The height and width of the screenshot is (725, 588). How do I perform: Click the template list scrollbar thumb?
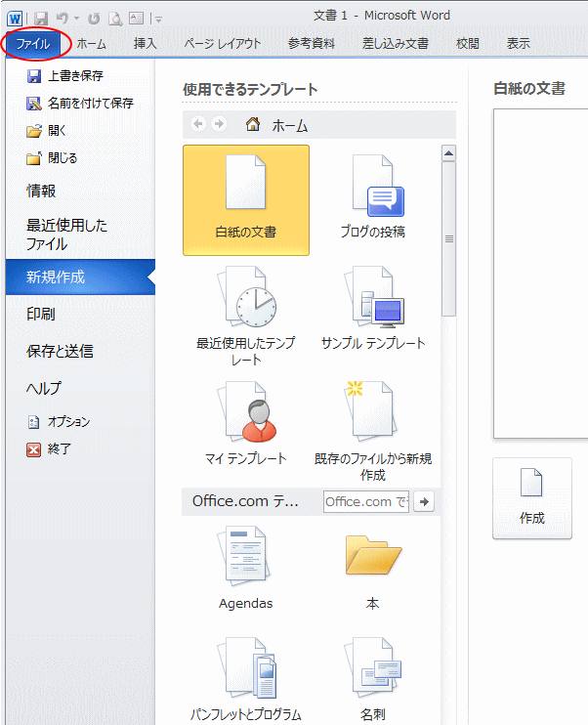(449, 238)
